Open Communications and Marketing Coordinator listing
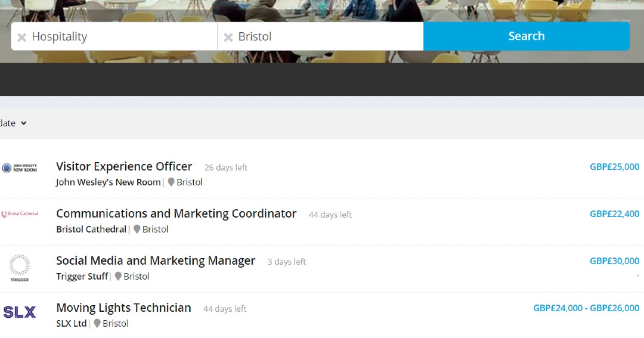 176,213
